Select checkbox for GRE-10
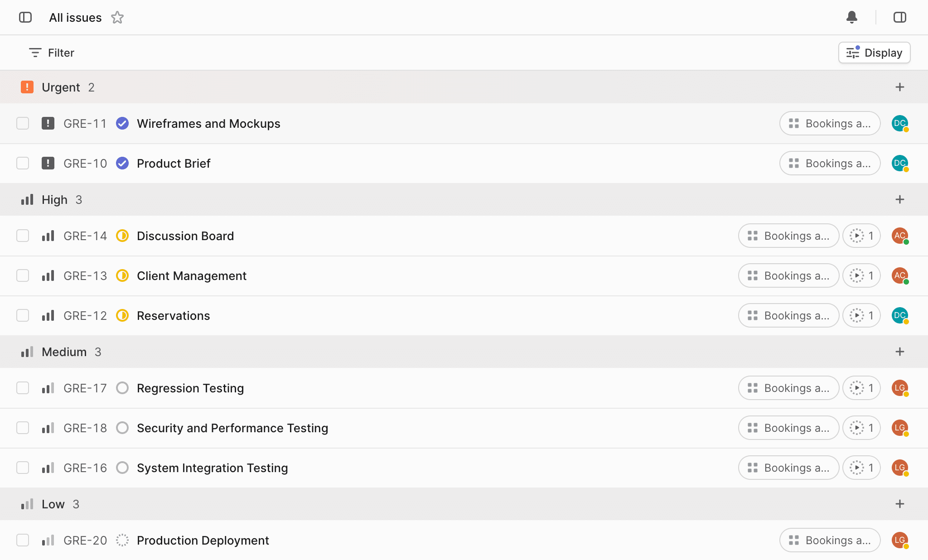928x560 pixels. point(23,163)
